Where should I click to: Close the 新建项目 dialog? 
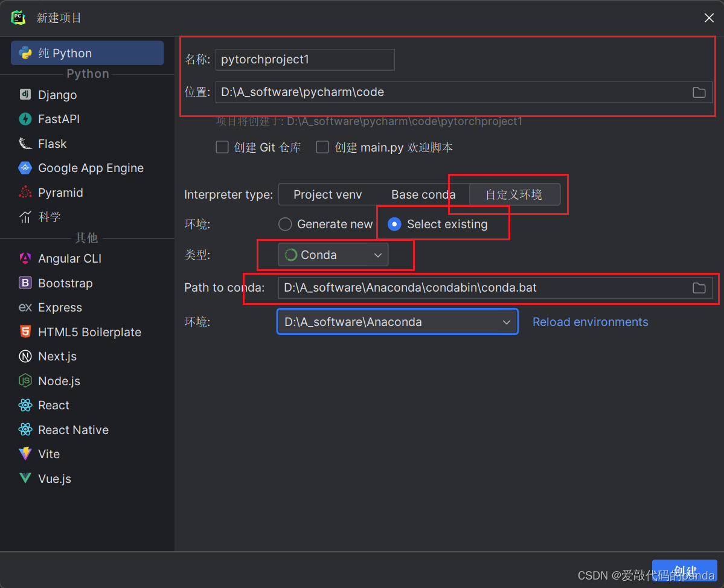click(x=709, y=18)
